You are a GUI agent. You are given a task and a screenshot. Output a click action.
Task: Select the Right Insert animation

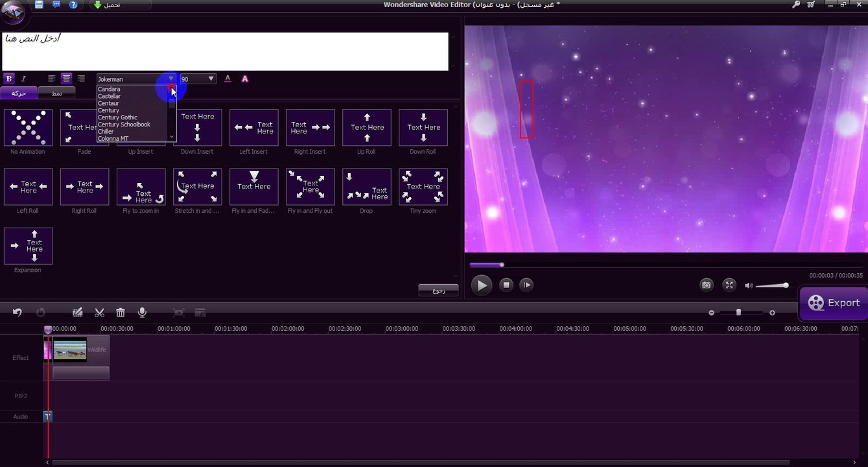pyautogui.click(x=310, y=127)
